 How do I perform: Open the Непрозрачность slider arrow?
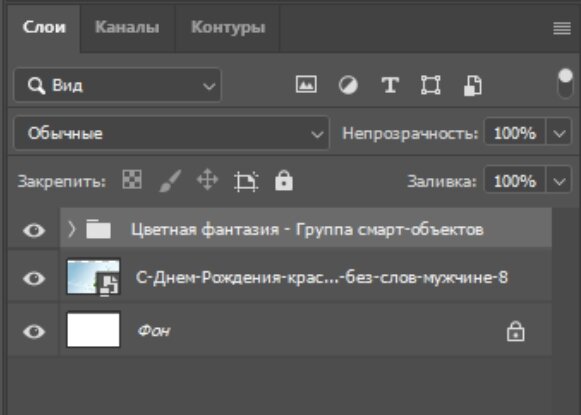click(559, 133)
